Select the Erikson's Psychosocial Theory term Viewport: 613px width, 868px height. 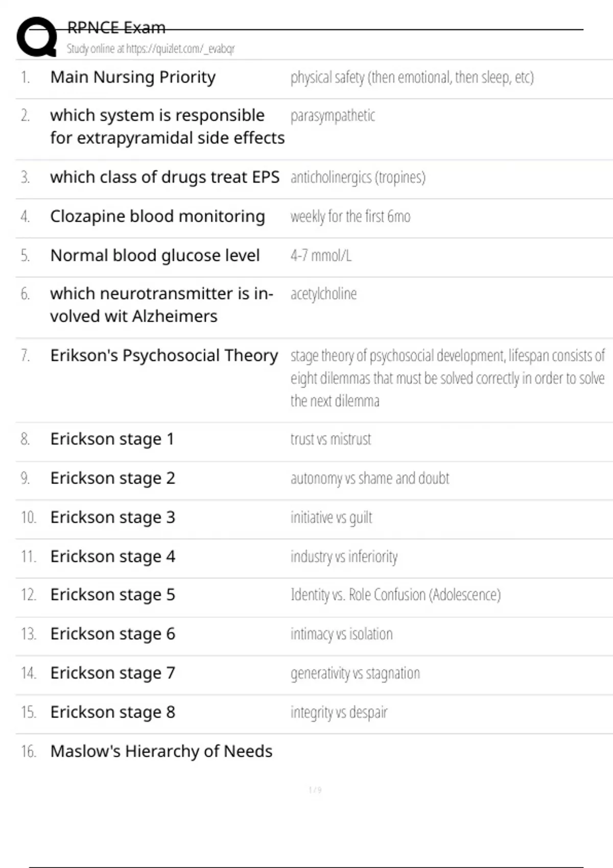pos(164,355)
